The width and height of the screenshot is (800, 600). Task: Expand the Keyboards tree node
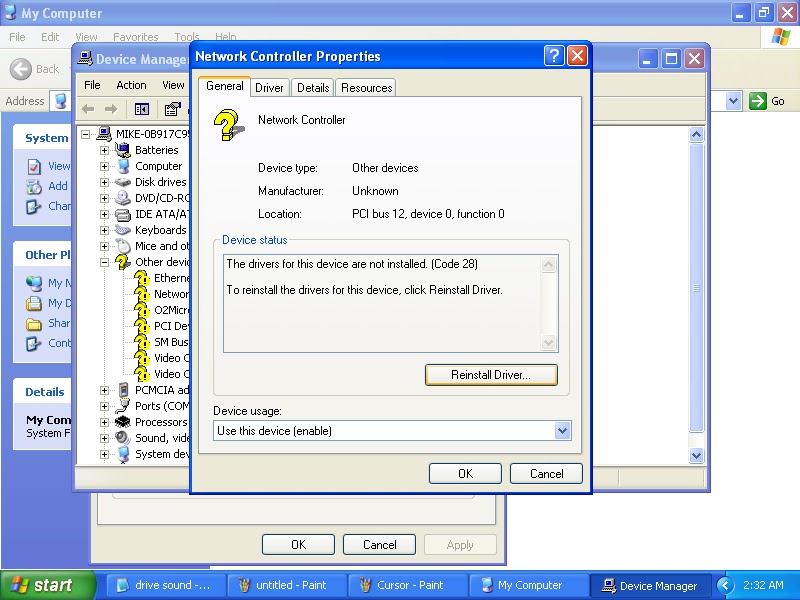tap(104, 230)
